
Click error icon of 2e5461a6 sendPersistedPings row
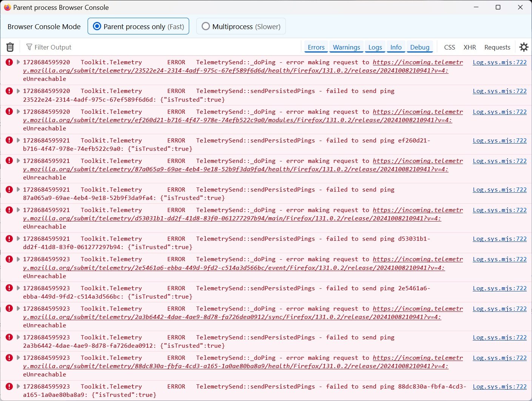pos(9,288)
